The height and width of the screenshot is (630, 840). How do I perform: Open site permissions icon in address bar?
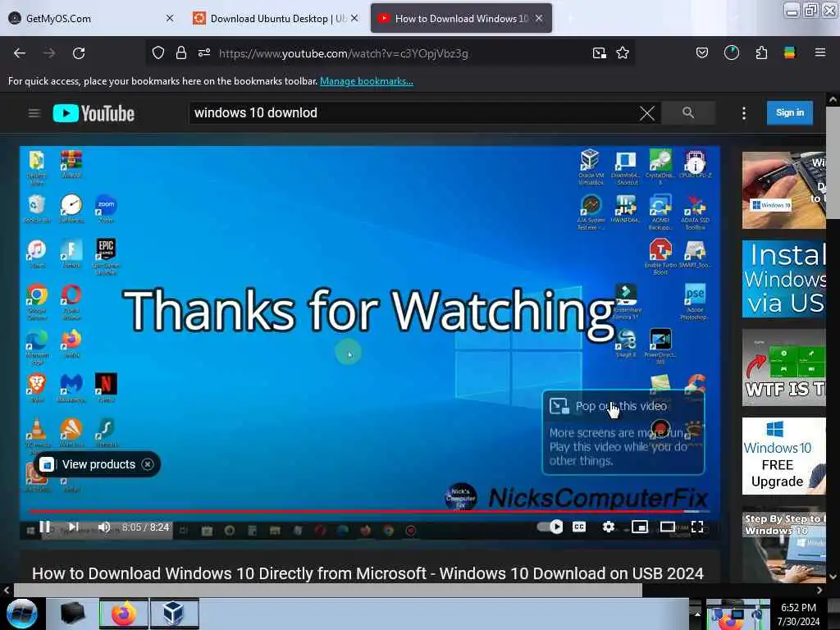pos(204,53)
